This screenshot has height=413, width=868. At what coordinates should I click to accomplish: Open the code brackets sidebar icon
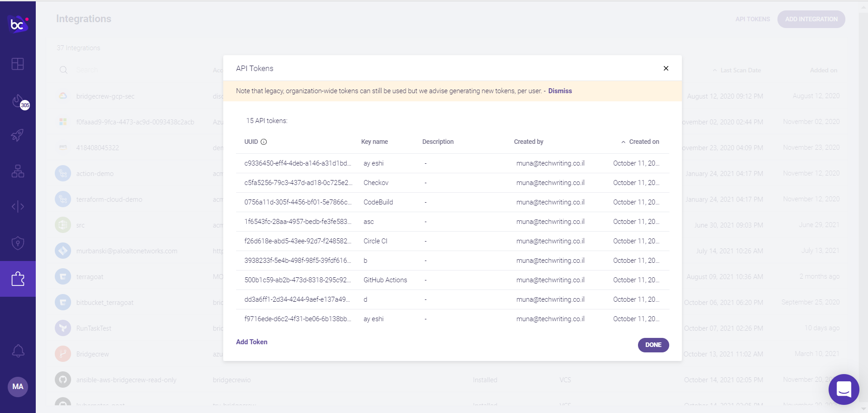(18, 207)
